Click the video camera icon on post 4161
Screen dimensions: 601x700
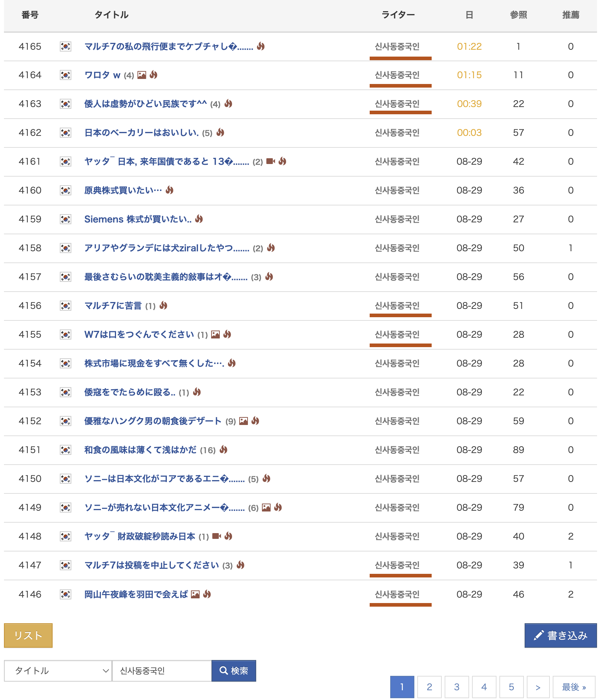click(270, 161)
